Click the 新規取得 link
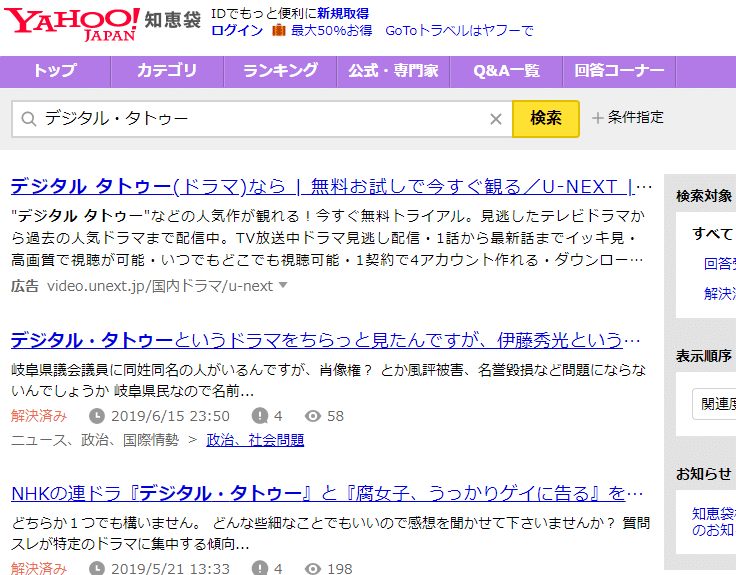This screenshot has height=575, width=736. coord(343,13)
